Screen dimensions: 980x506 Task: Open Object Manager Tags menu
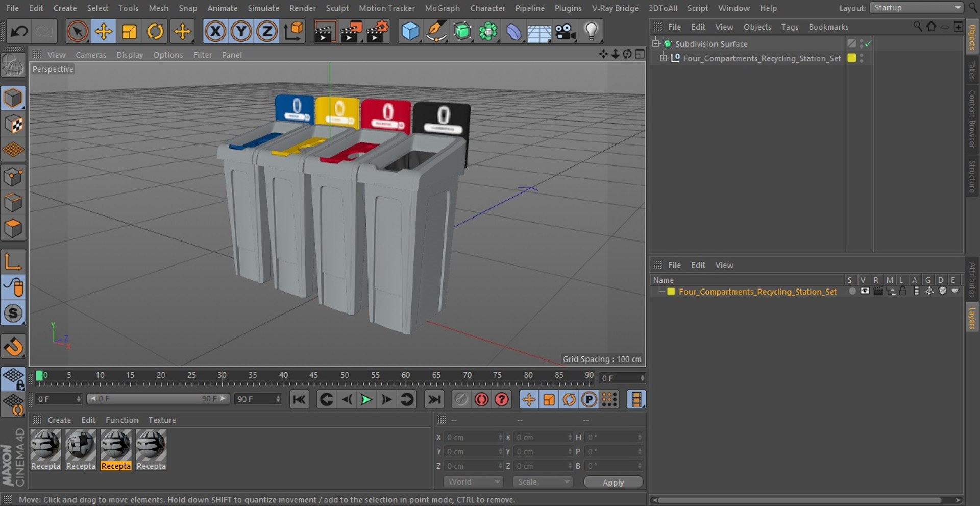(790, 27)
